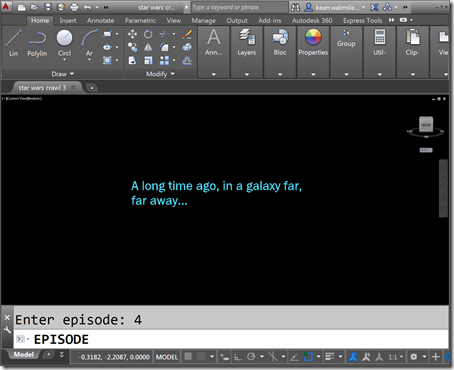
Task: Open the AutoCAD application menu logo
Action: (7, 7)
